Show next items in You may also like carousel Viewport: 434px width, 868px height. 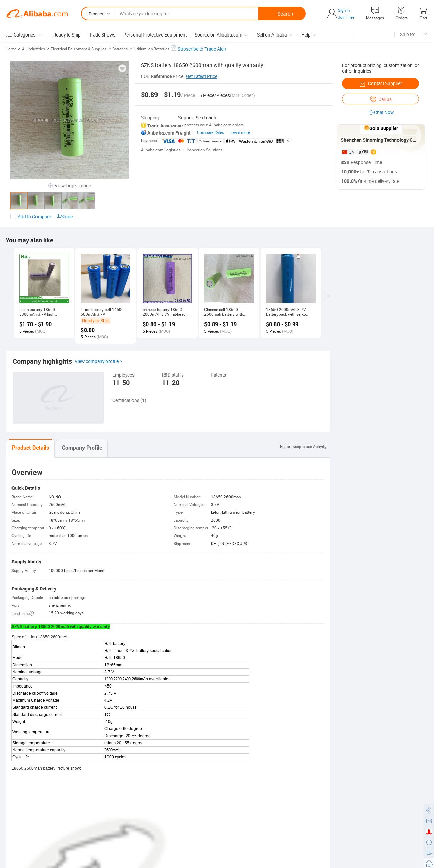(327, 296)
